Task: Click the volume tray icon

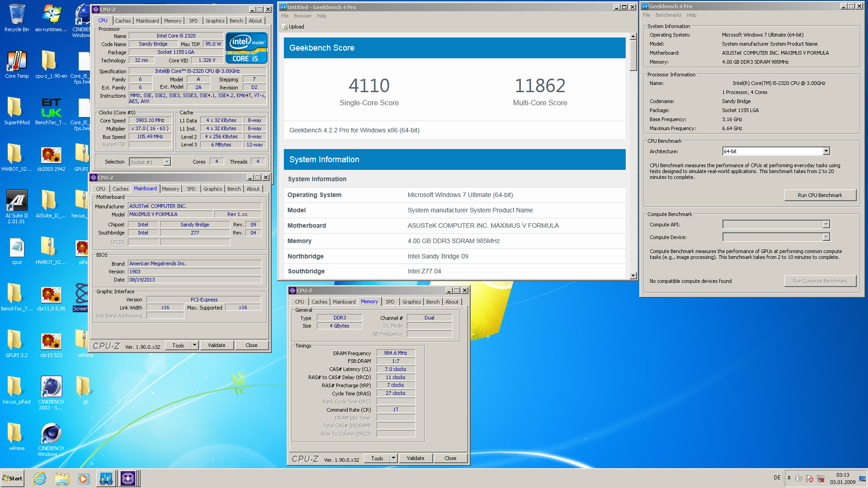Action: (799, 479)
